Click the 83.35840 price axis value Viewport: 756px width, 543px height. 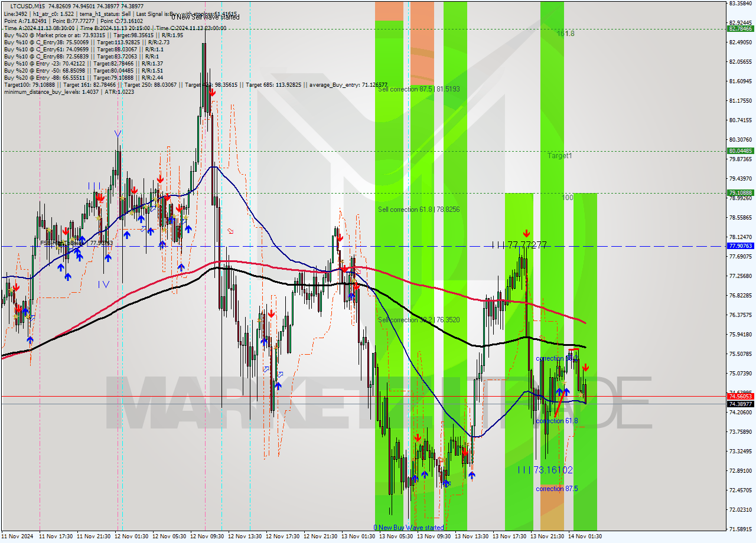(740, 3)
